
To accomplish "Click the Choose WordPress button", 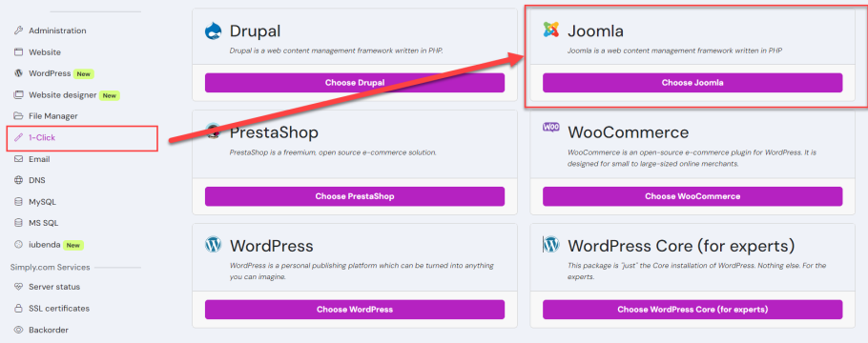I will pyautogui.click(x=355, y=310).
